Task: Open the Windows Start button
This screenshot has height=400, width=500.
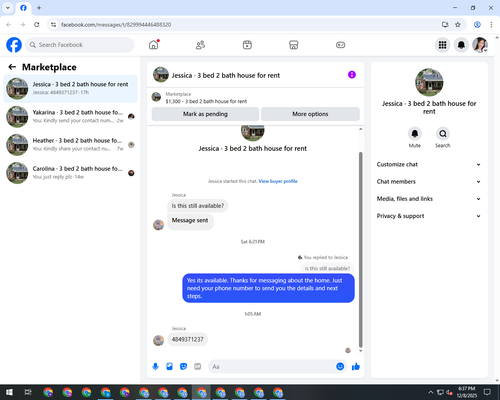Action: [x=9, y=392]
